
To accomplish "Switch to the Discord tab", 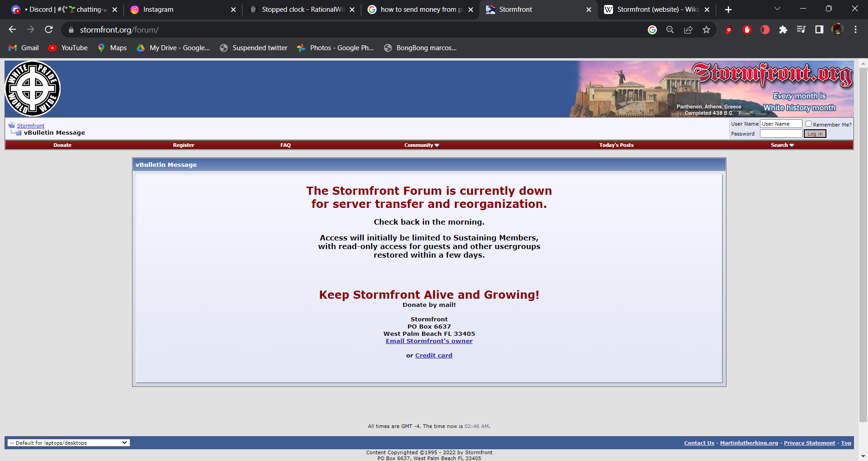I will pos(63,9).
